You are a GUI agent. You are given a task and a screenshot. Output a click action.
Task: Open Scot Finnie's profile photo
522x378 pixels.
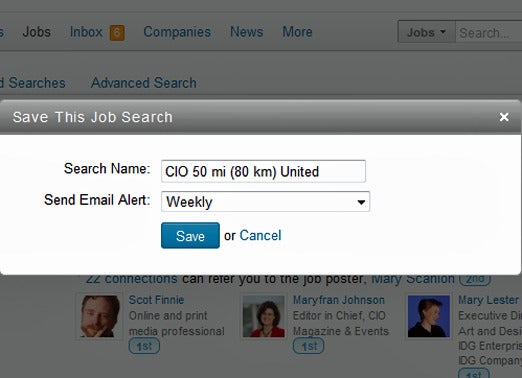pyautogui.click(x=99, y=316)
